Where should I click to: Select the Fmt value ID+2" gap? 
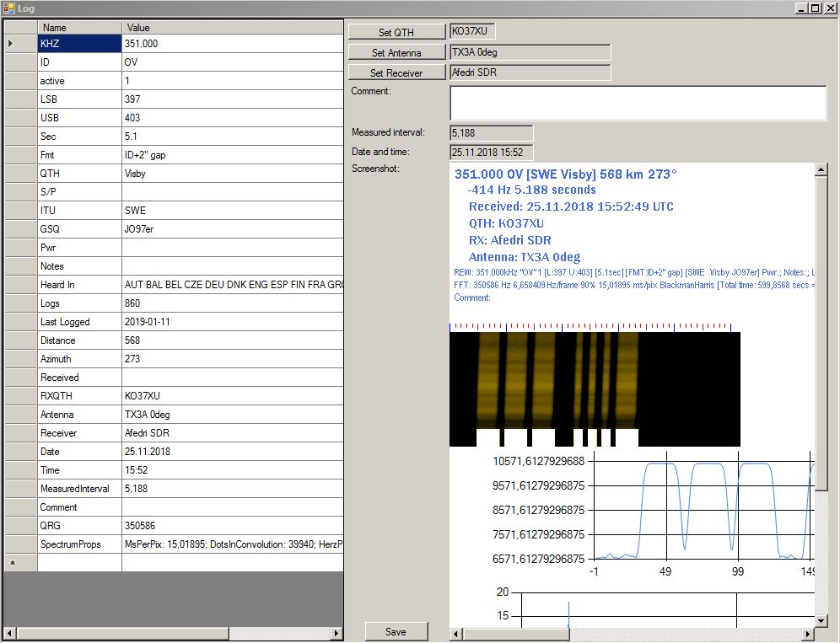(233, 155)
